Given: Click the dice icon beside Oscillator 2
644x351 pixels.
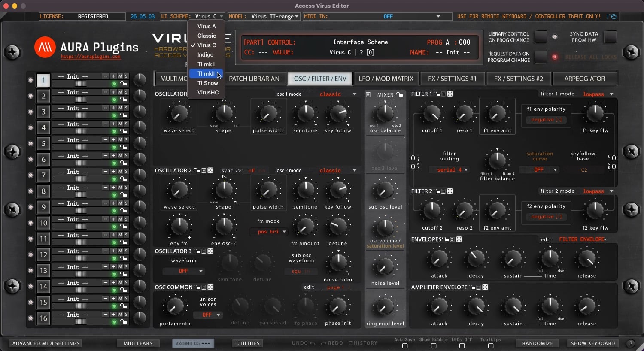Looking at the screenshot, I should tap(210, 170).
